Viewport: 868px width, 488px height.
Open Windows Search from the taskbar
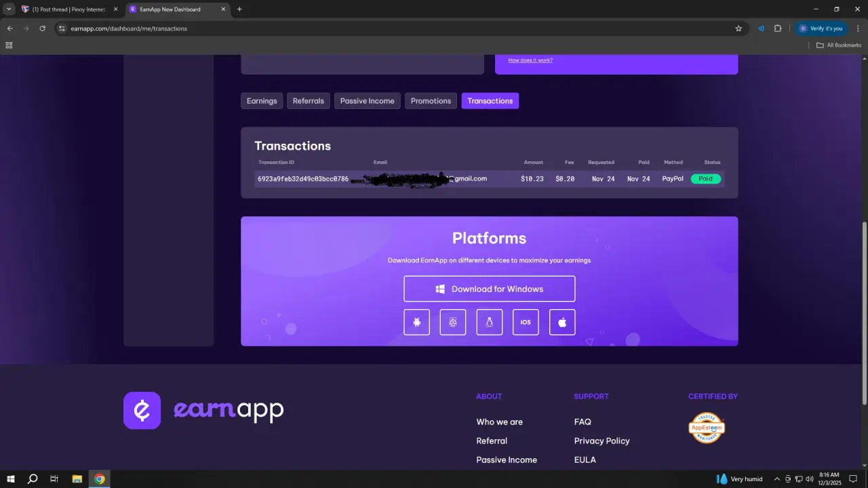[x=33, y=479]
